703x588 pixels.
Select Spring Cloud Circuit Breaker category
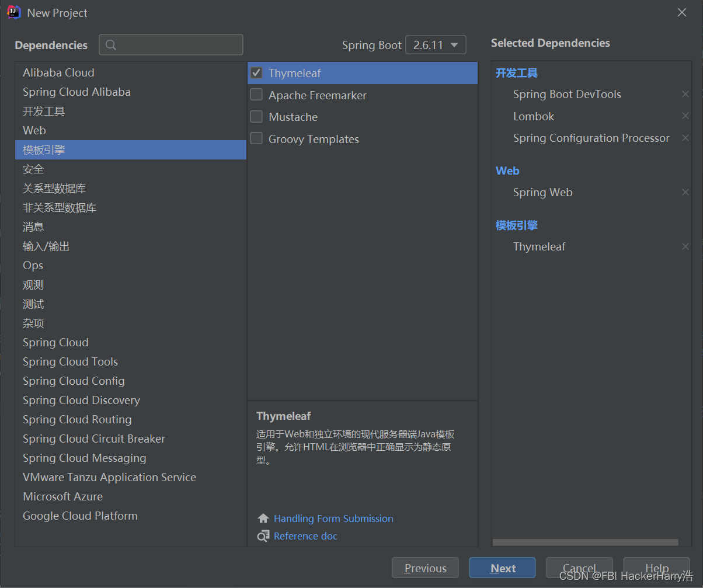pyautogui.click(x=131, y=439)
